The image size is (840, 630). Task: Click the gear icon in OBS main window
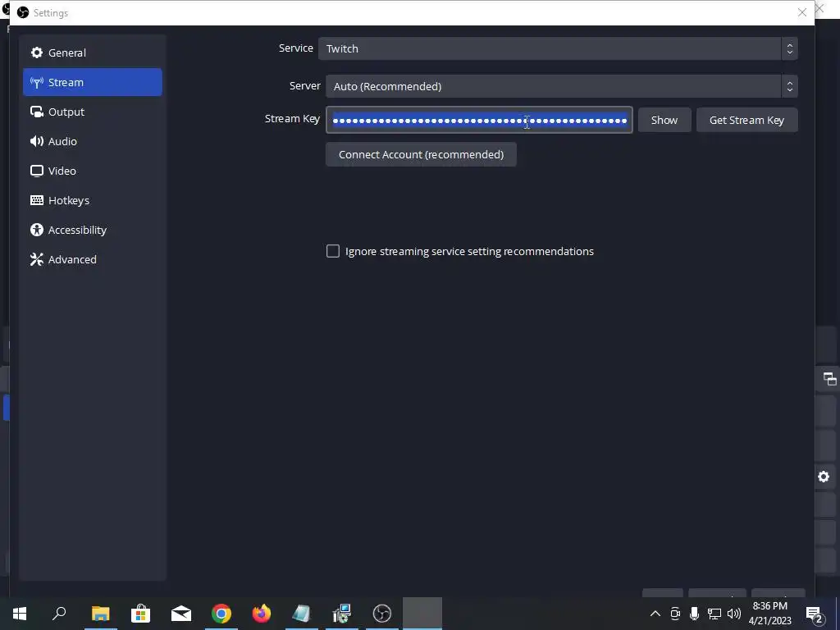tap(824, 477)
